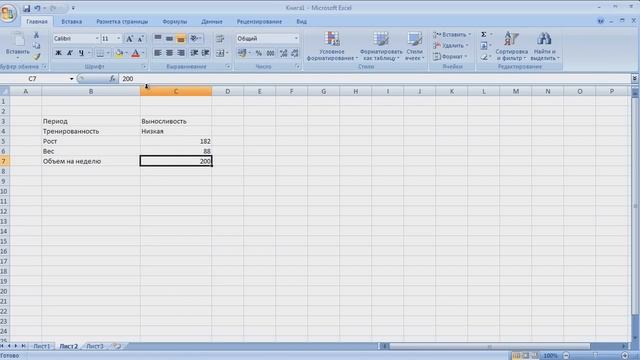Activate the Format Painter brush
640x360 pixels.
click(36, 56)
